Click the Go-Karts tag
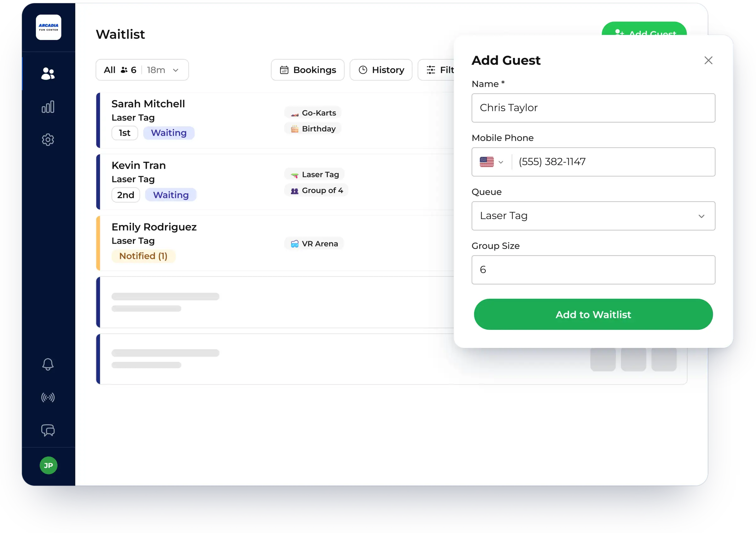756x533 pixels. 313,113
